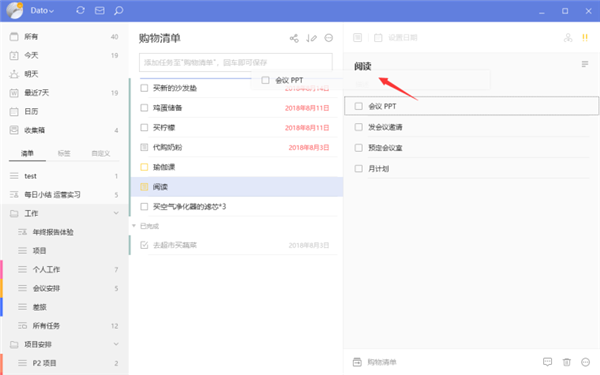Viewport: 600px width, 375px height.
Task: Select the 阅读 task row
Action: click(237, 187)
